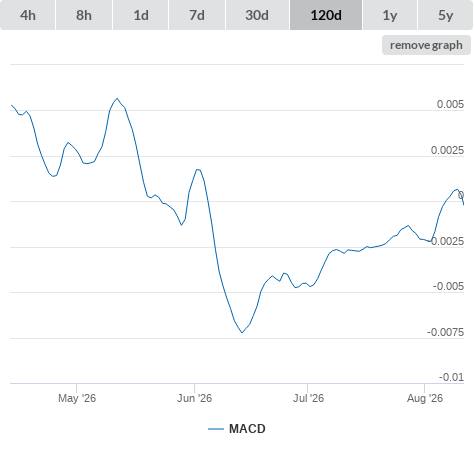Click the MACD lowest point in June
The height and width of the screenshot is (455, 474).
coord(242,332)
